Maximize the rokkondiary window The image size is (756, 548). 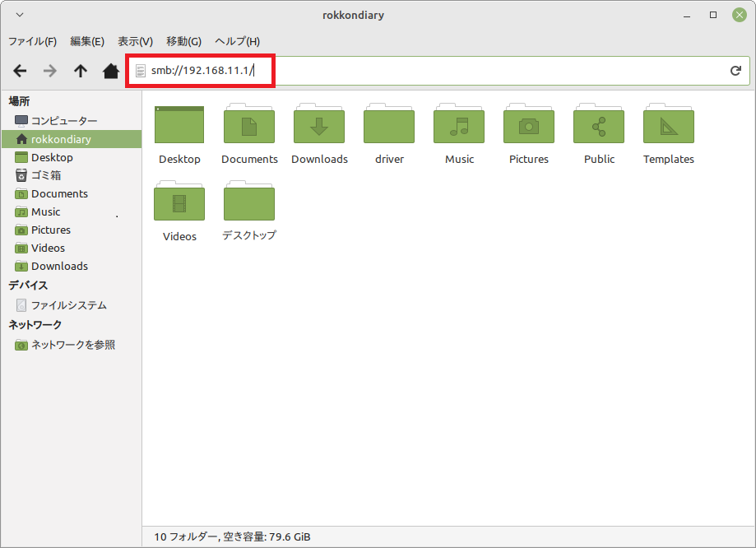tap(713, 15)
